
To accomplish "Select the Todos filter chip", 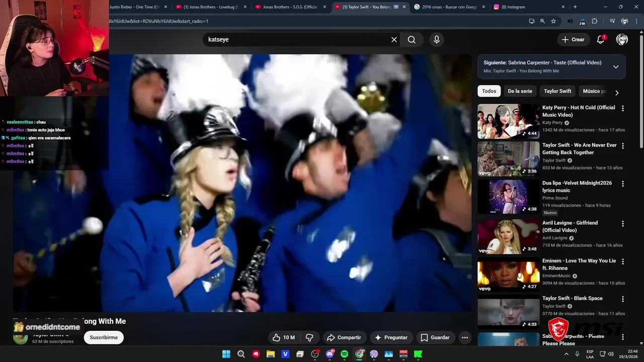I will pyautogui.click(x=489, y=91).
